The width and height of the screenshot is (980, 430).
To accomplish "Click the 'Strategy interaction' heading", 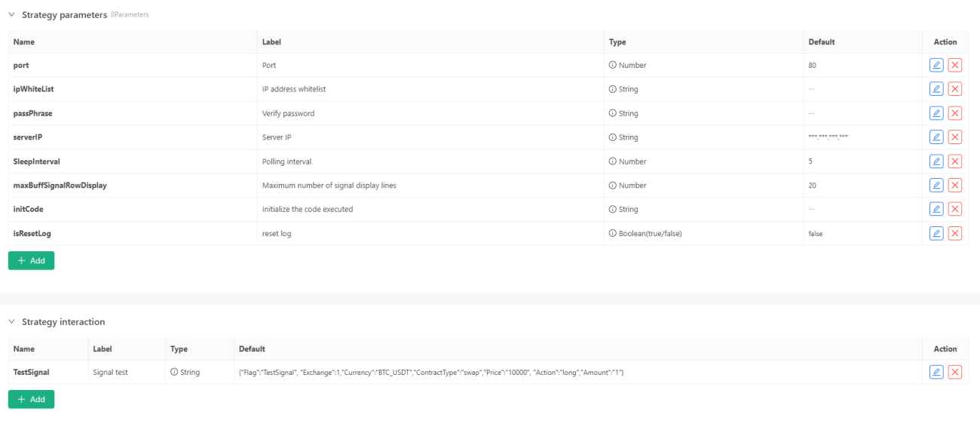I will [63, 321].
